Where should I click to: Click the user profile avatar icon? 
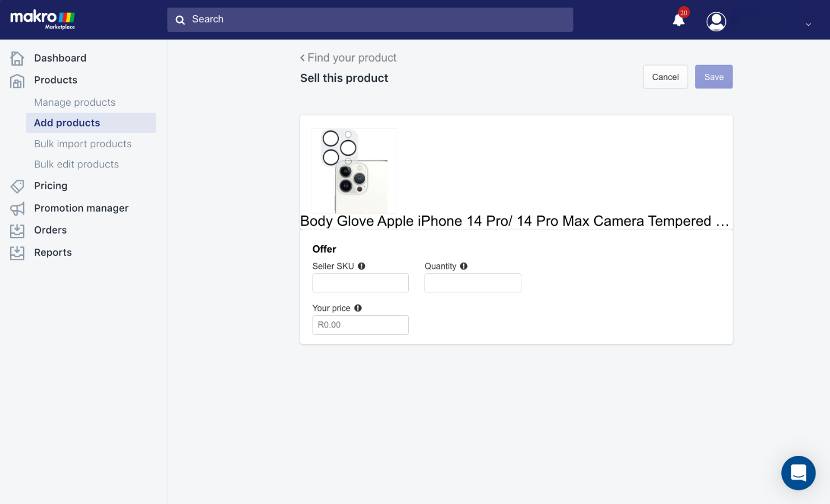(716, 21)
